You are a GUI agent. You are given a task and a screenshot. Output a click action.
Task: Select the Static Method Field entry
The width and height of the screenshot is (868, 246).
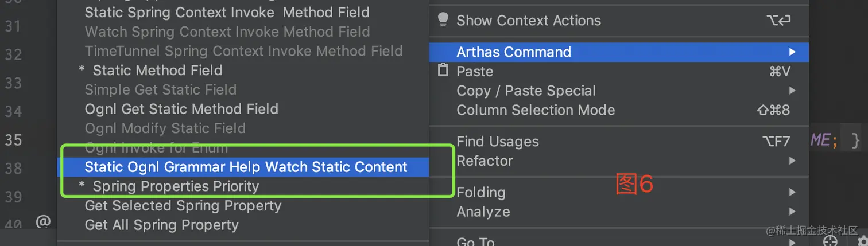point(157,71)
